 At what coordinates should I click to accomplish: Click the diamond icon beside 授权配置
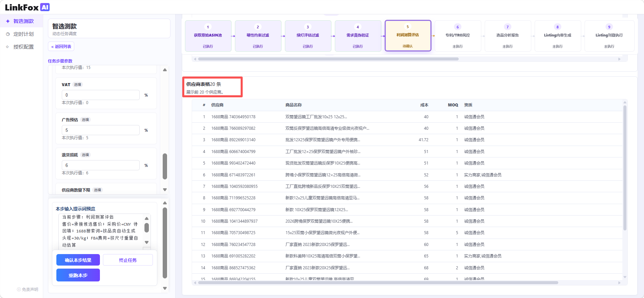(x=7, y=47)
